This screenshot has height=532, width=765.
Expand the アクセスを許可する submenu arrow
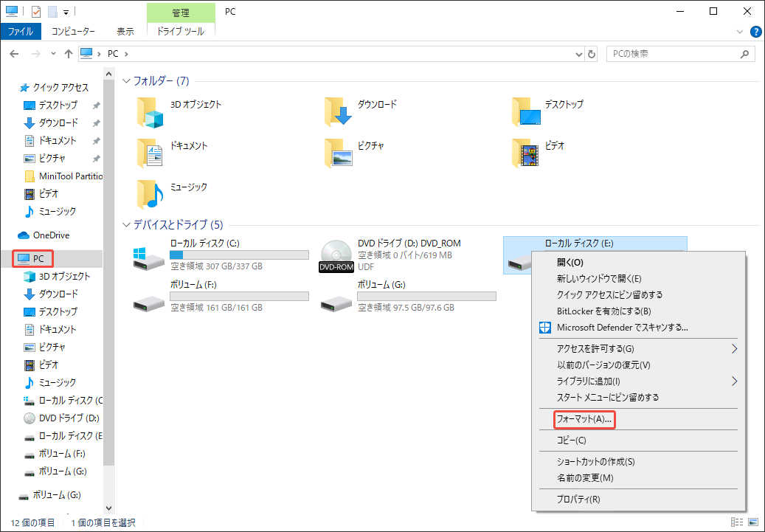pos(734,349)
